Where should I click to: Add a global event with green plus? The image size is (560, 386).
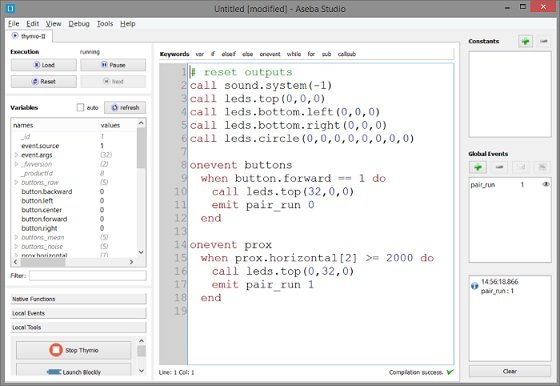(x=478, y=167)
